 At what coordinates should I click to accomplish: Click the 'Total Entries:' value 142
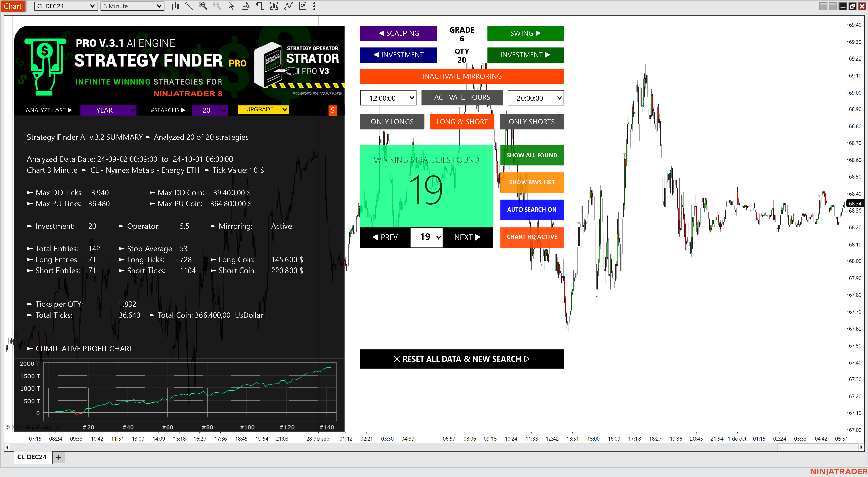click(94, 249)
